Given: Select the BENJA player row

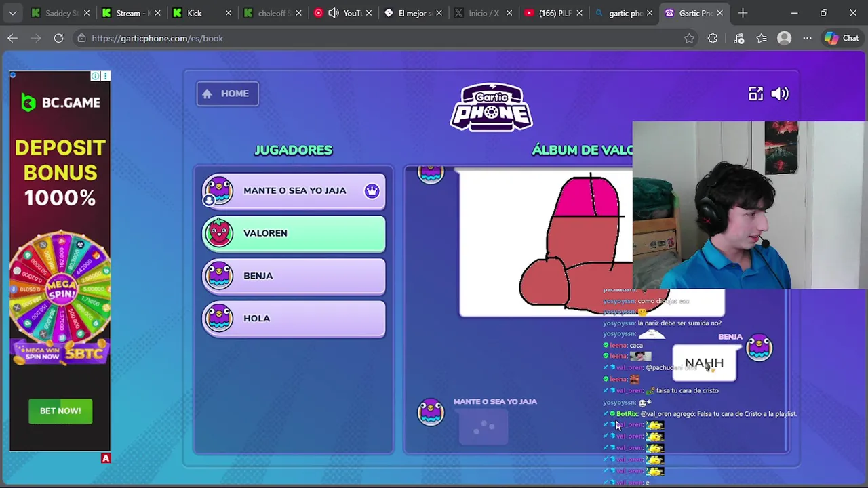Looking at the screenshot, I should pos(294,277).
